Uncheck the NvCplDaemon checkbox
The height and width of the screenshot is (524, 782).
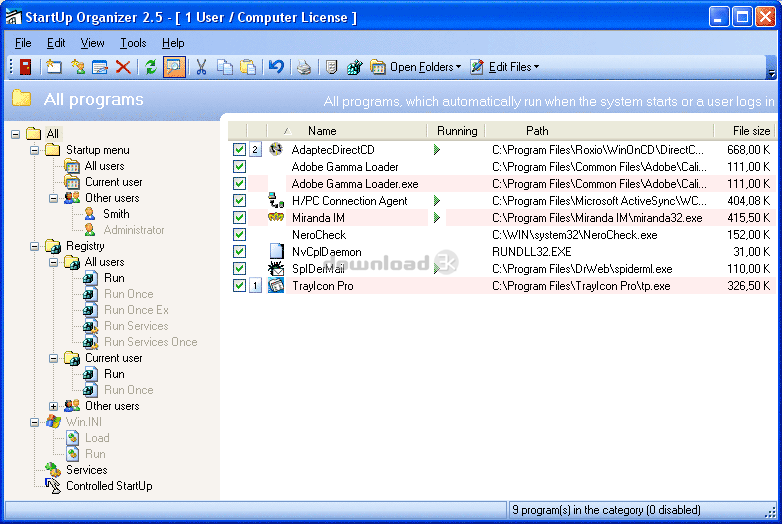[239, 251]
